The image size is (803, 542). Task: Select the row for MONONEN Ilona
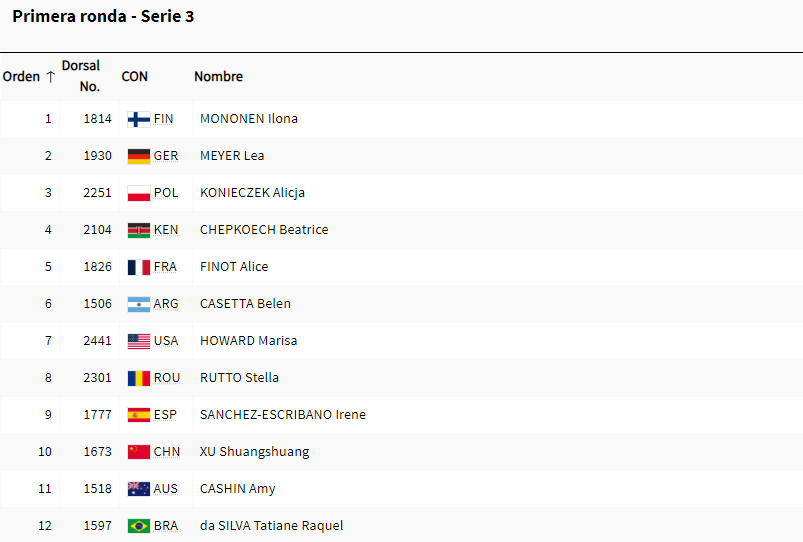click(402, 119)
